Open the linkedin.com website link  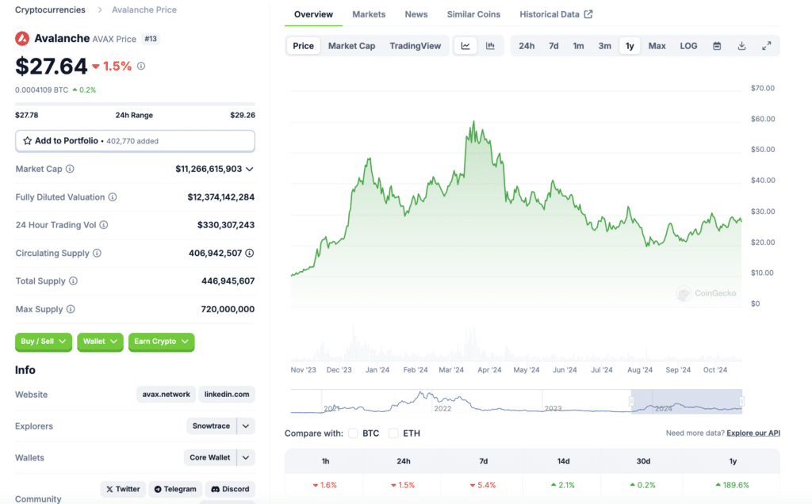(227, 395)
